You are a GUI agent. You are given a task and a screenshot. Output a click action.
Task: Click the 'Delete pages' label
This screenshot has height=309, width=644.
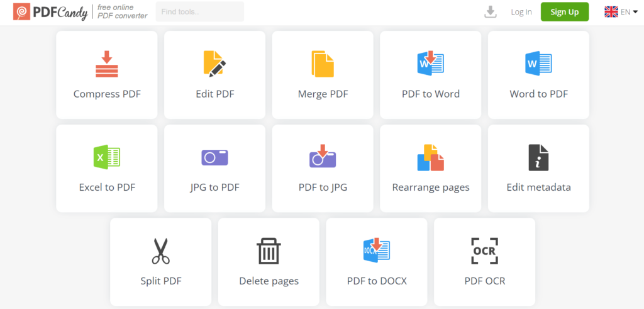[269, 281]
